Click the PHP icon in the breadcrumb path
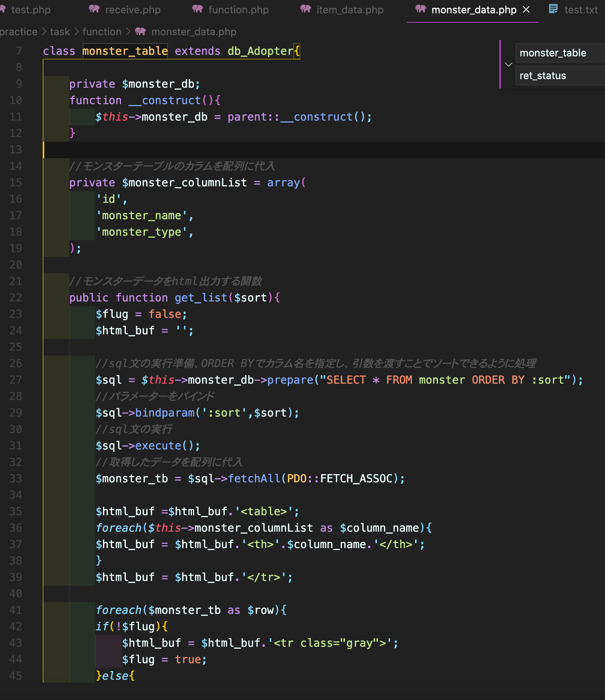605x700 pixels. click(x=141, y=32)
